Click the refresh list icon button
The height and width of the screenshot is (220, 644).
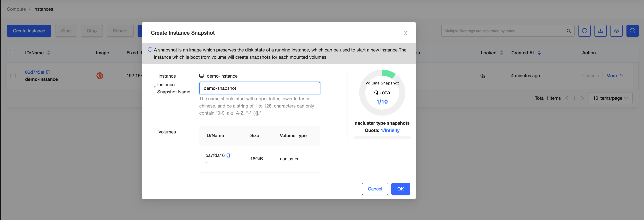click(x=584, y=31)
